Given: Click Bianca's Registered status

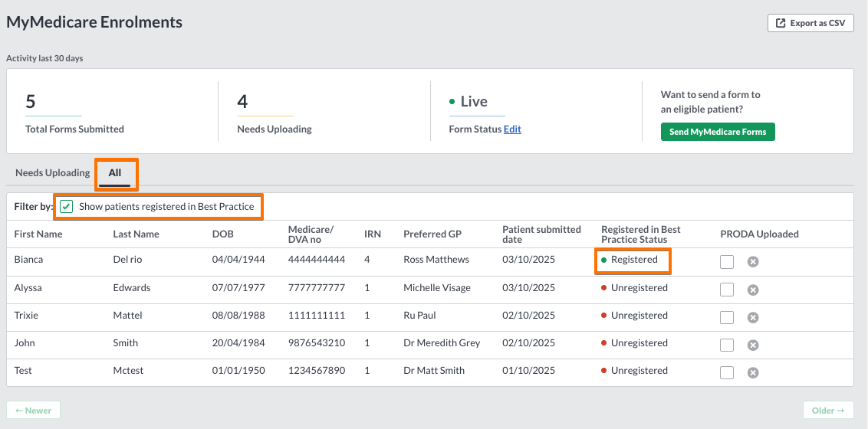Looking at the screenshot, I should point(630,259).
